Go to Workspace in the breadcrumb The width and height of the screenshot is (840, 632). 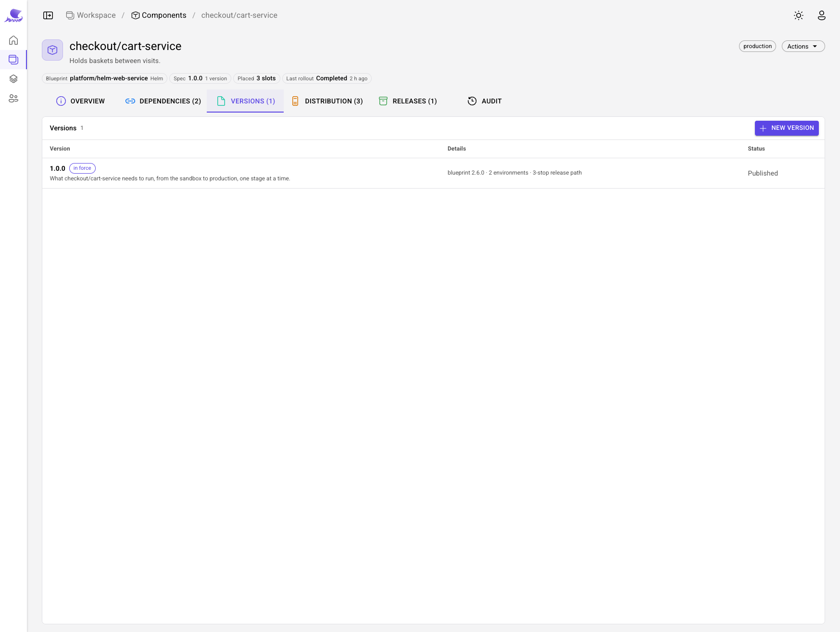[91, 15]
